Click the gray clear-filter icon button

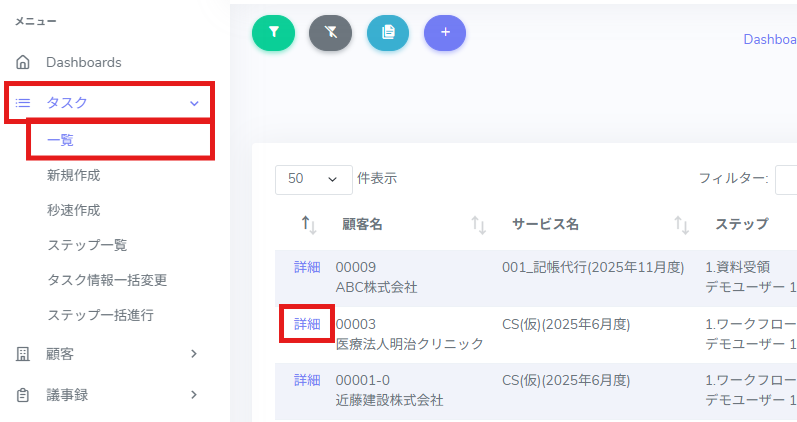tap(331, 32)
